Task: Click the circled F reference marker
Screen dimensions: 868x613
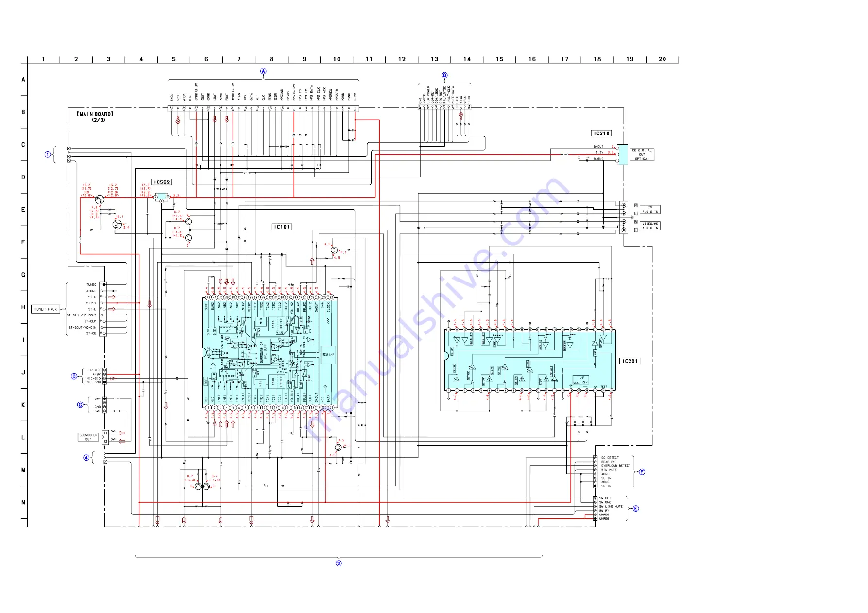Action: [x=642, y=472]
